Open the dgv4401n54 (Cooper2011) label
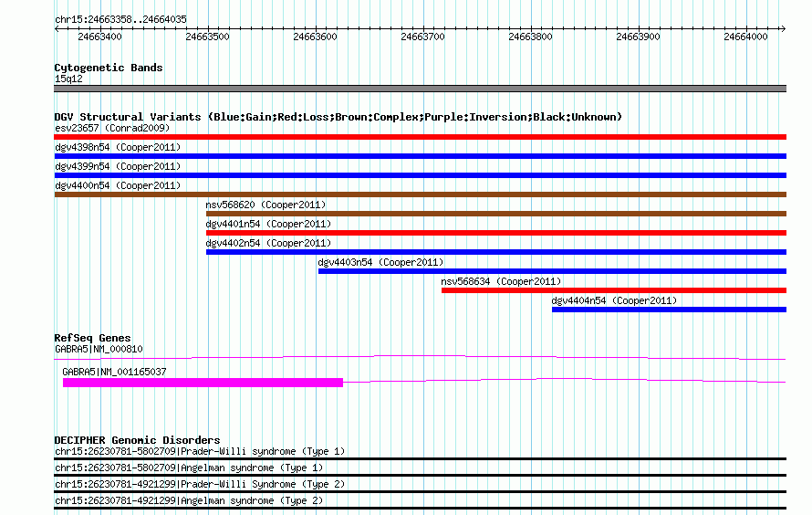The image size is (812, 515). 268,224
